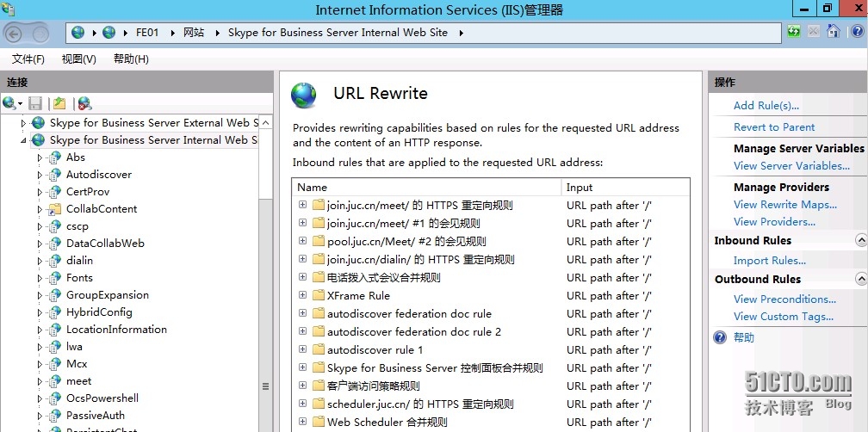Image resolution: width=868 pixels, height=432 pixels.
Task: Click the Fonts application icon in tree
Action: [x=54, y=278]
